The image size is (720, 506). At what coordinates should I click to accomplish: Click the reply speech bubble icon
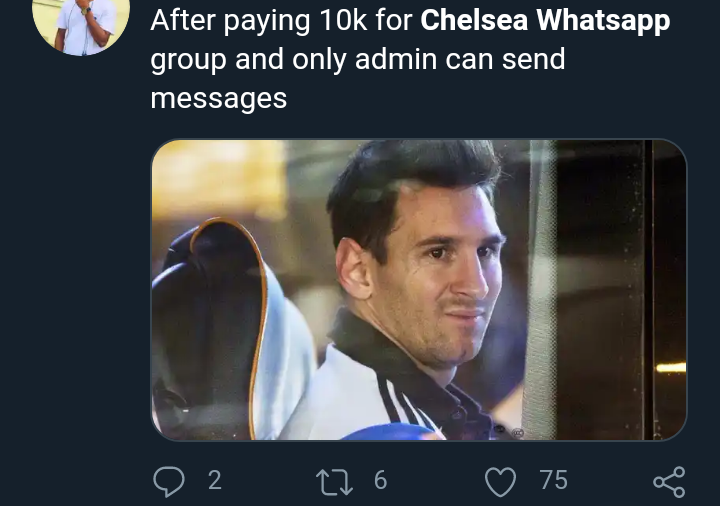(169, 481)
